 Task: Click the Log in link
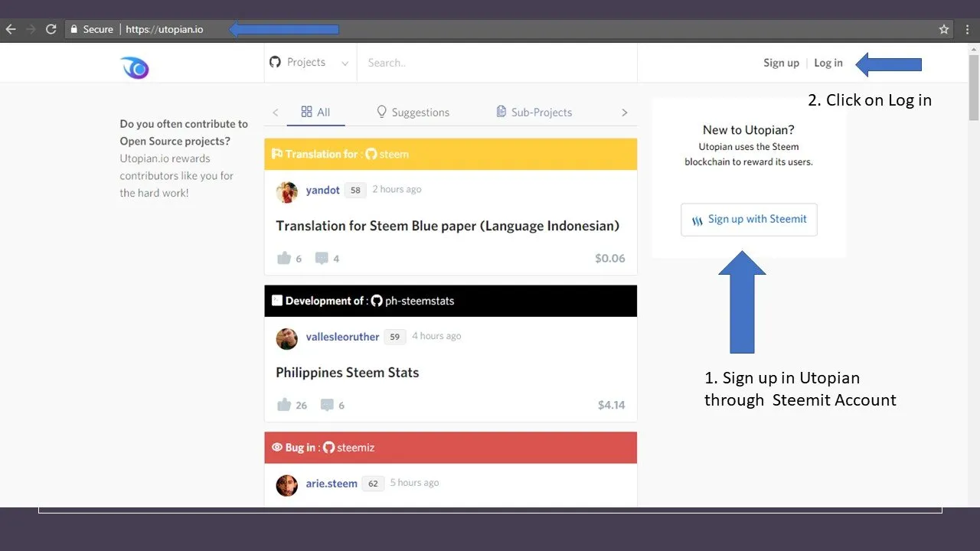pyautogui.click(x=828, y=63)
